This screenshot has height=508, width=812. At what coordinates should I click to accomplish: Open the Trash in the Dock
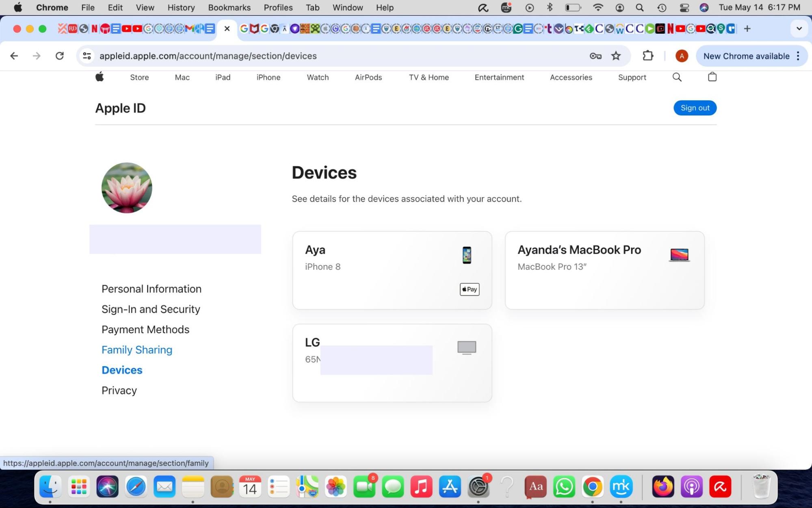pos(762,486)
